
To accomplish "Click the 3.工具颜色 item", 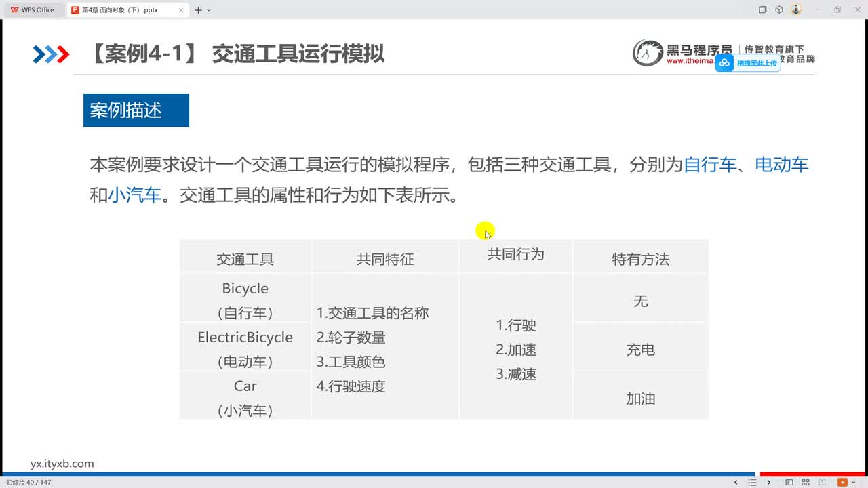I will click(x=351, y=362).
